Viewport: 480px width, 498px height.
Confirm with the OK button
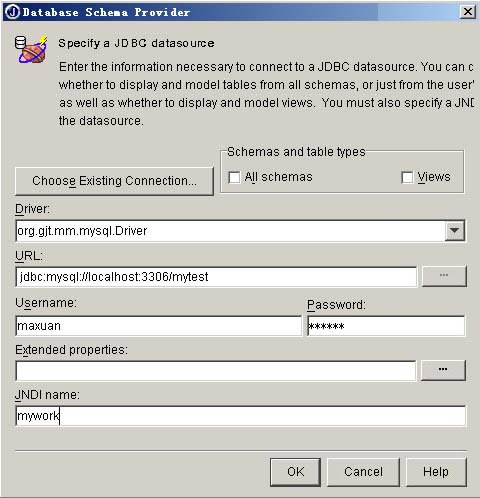(x=295, y=472)
